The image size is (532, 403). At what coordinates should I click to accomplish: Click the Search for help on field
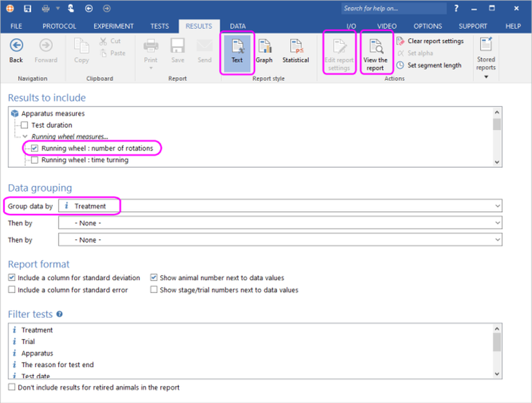394,8
